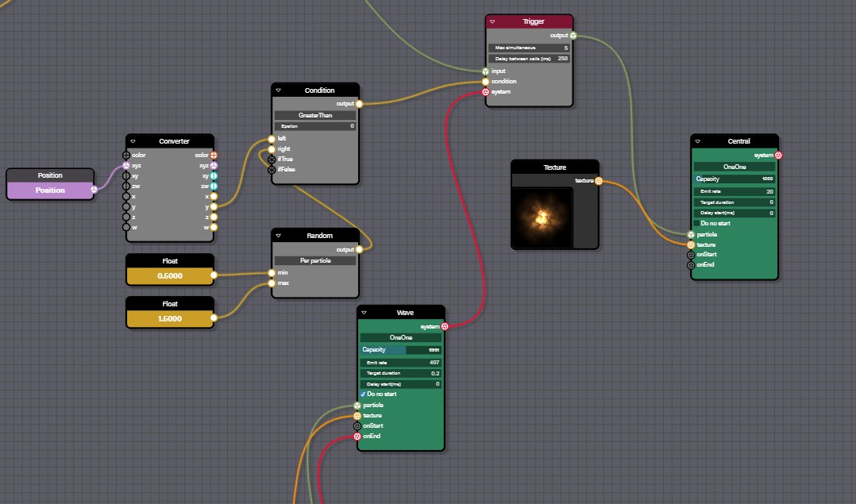Click the 0.5000 Float value field

click(169, 276)
